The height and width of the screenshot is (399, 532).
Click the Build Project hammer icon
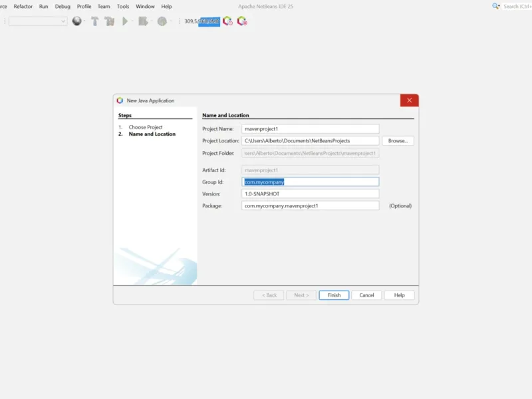pos(95,21)
